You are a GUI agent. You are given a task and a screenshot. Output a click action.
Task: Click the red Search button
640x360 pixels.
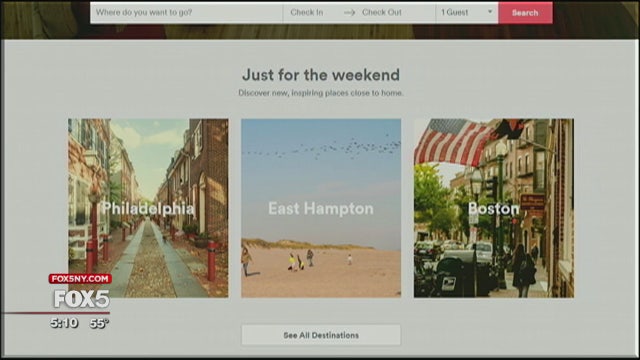(525, 13)
